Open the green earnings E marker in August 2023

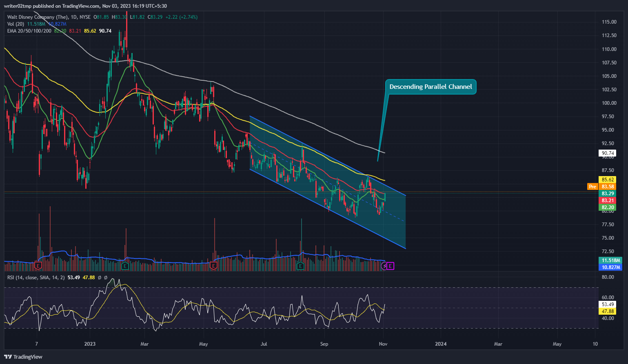[300, 266]
